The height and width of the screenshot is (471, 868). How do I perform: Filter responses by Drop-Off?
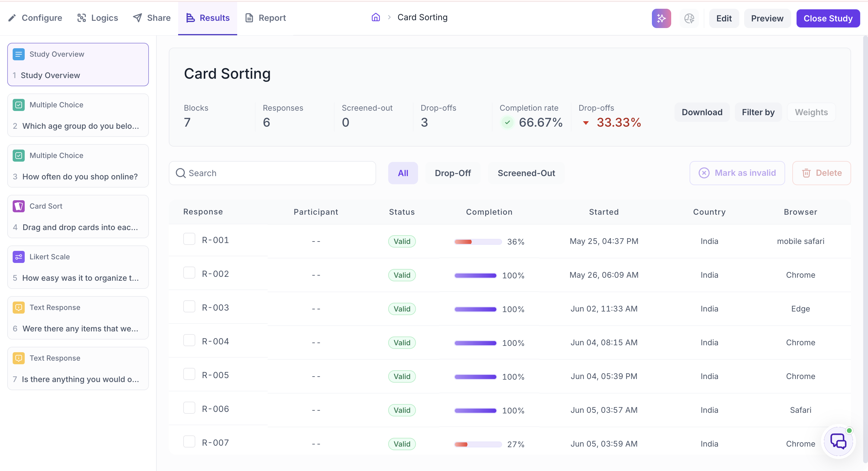(452, 173)
